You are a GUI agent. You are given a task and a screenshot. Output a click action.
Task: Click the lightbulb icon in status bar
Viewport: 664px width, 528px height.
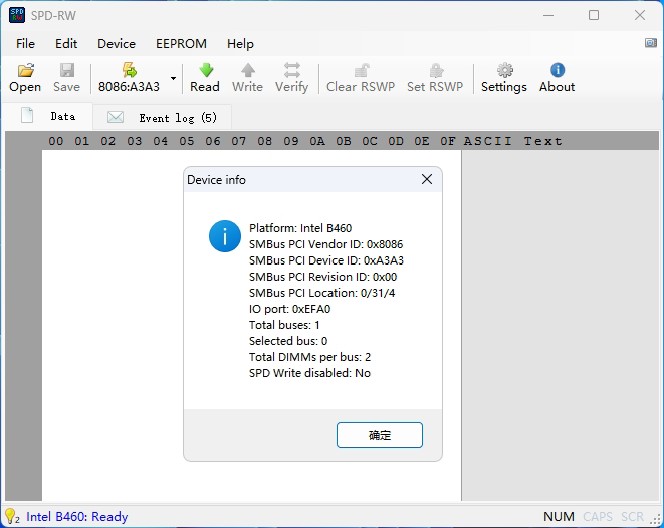(12, 517)
